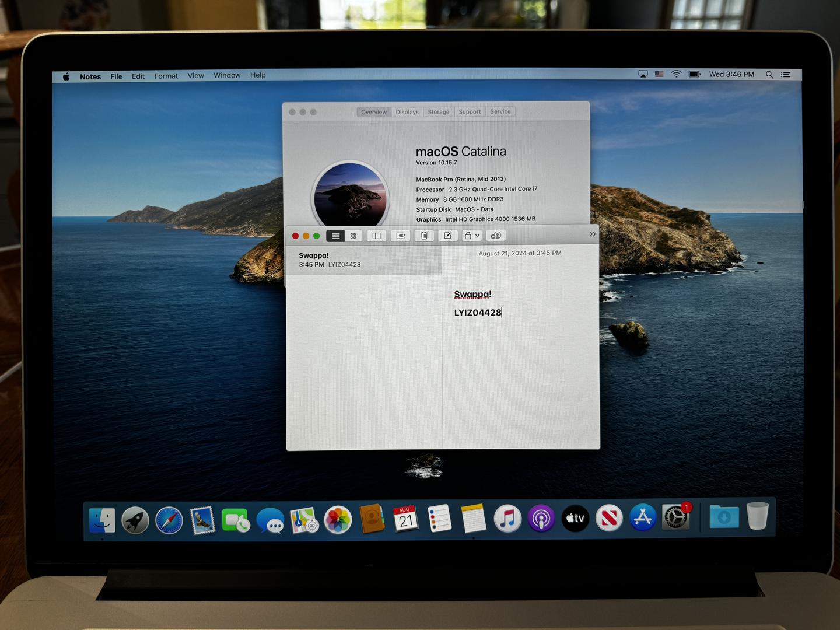Open the U.S. input source flag menu
The height and width of the screenshot is (630, 840).
(659, 74)
